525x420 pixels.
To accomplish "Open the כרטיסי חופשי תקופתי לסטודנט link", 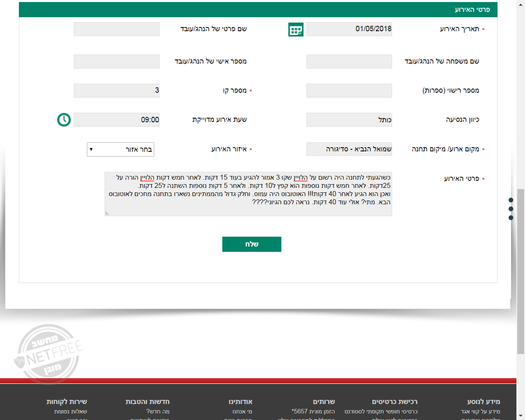I will 381,411.
